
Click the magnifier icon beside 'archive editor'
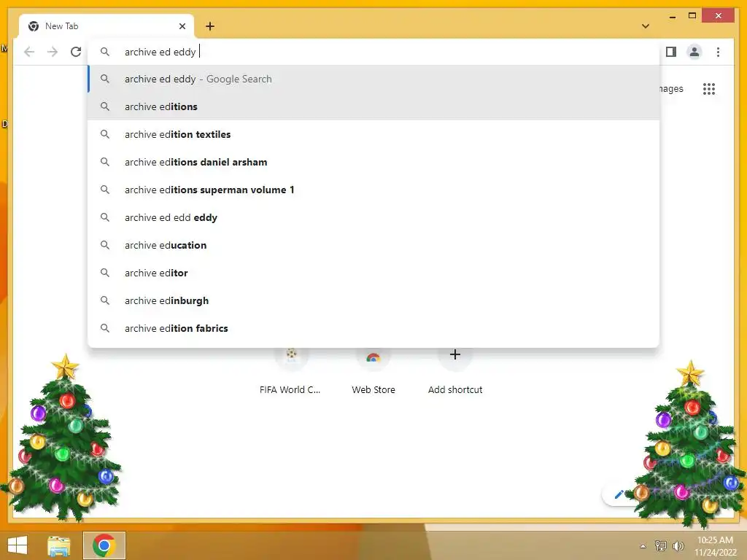coord(105,273)
